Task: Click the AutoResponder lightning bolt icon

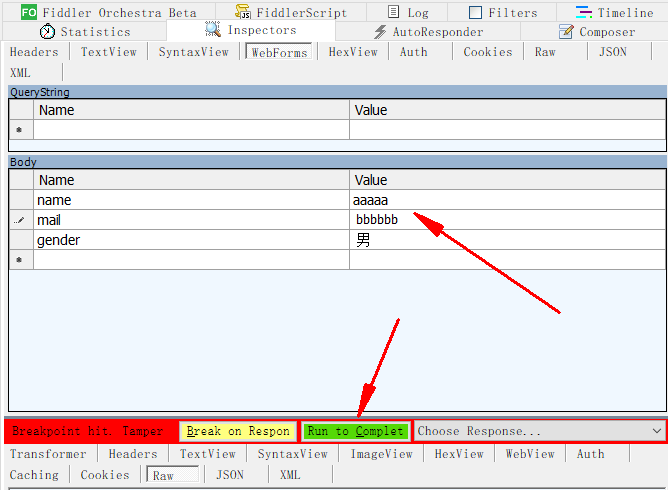Action: [380, 32]
